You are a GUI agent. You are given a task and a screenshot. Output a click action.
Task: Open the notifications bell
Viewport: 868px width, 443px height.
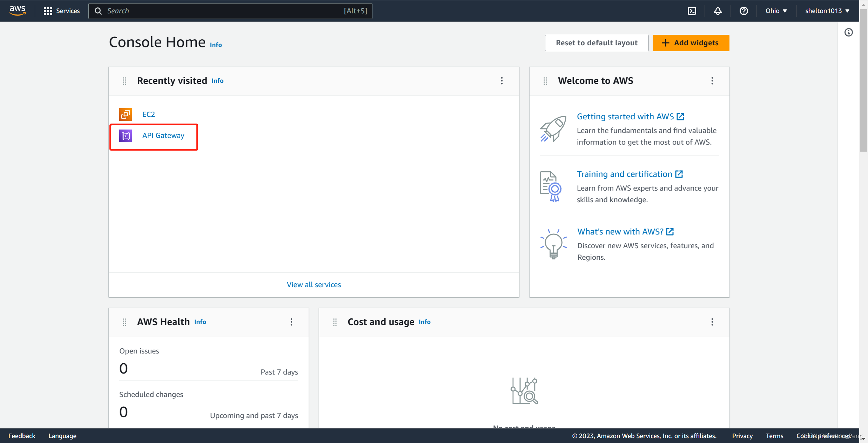pos(718,11)
